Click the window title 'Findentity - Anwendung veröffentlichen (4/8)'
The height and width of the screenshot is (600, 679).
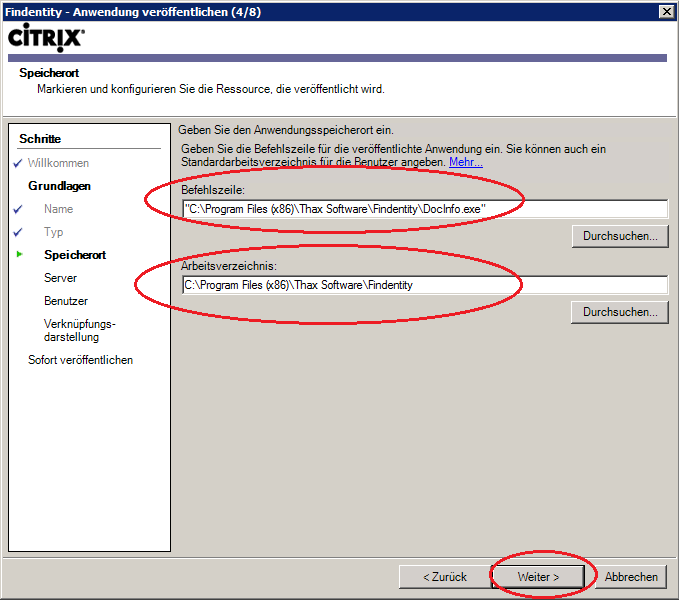133,12
